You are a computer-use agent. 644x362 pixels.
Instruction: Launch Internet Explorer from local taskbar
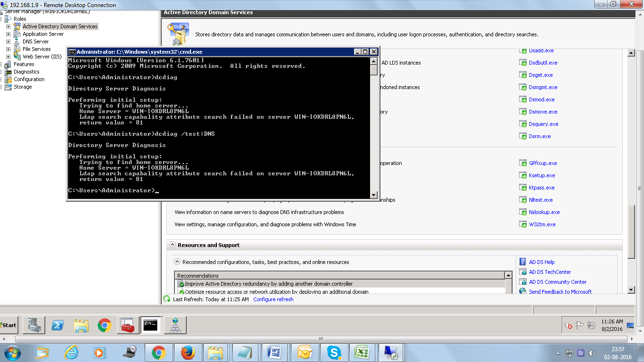[x=71, y=353]
